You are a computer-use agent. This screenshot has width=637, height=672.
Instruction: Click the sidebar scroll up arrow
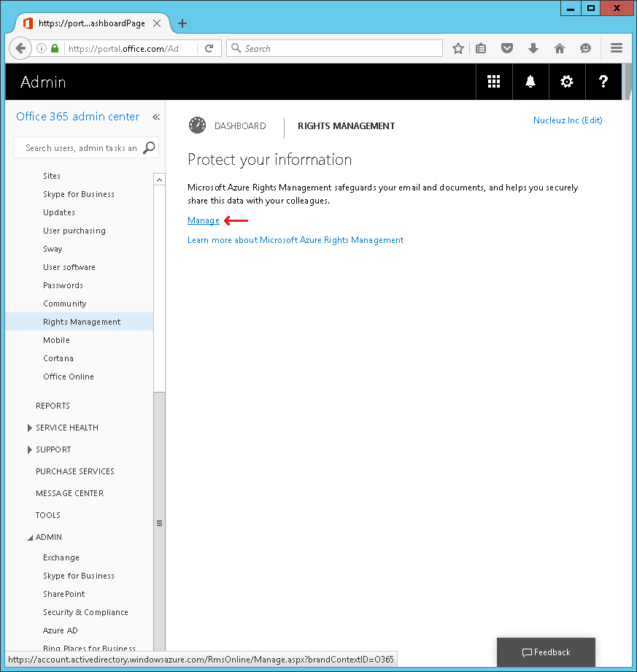(x=160, y=179)
